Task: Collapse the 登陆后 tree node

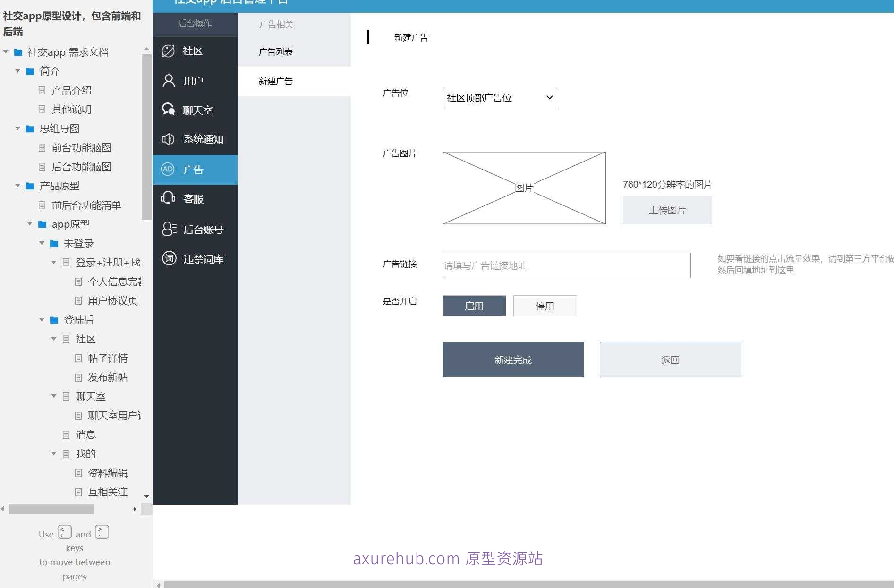Action: pyautogui.click(x=42, y=320)
